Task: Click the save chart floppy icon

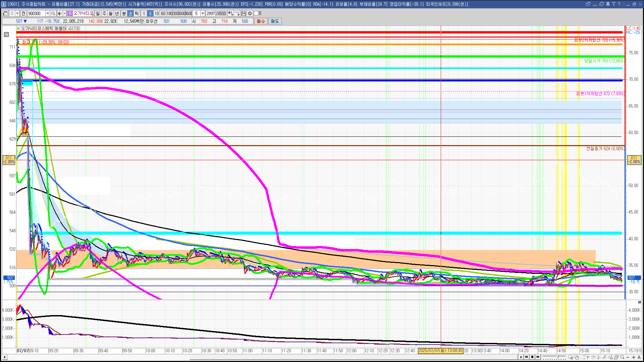Action: tap(244, 13)
